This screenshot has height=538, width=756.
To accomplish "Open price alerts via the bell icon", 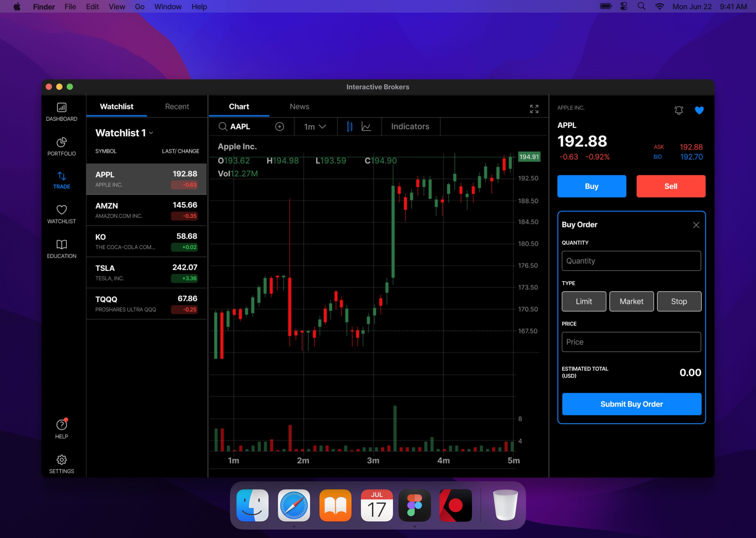I will point(678,110).
